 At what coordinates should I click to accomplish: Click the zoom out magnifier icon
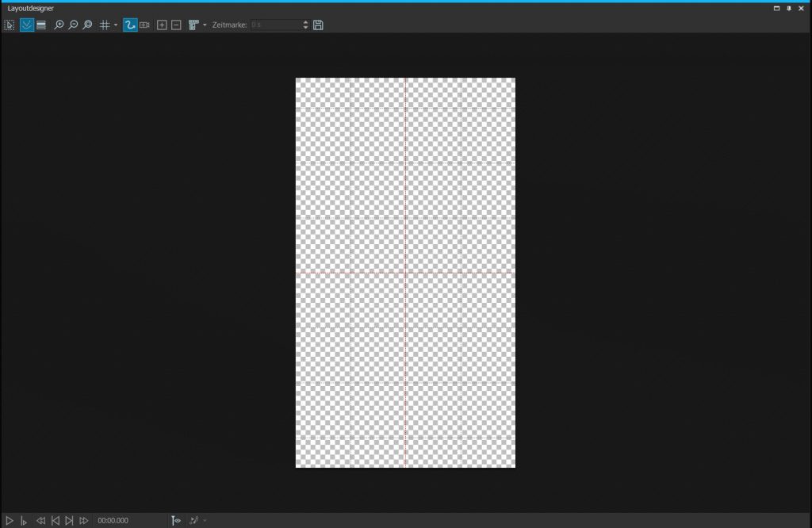pos(73,25)
